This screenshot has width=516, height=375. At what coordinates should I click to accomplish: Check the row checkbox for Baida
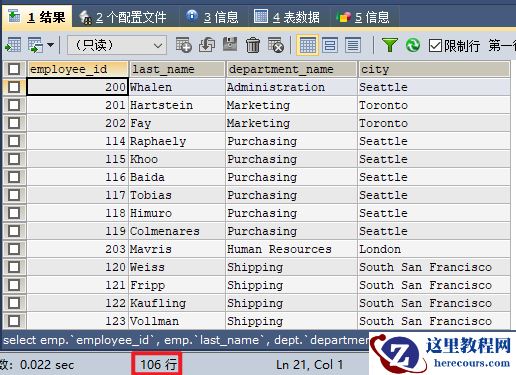coord(14,177)
